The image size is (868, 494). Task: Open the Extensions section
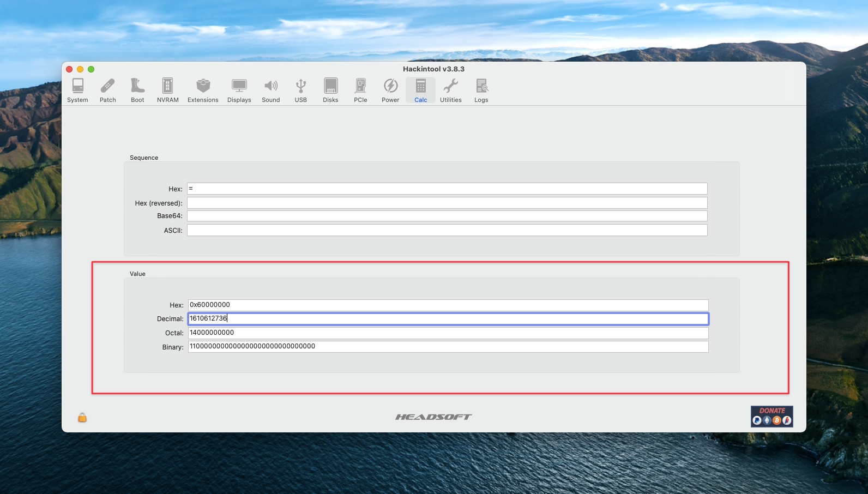pyautogui.click(x=203, y=90)
